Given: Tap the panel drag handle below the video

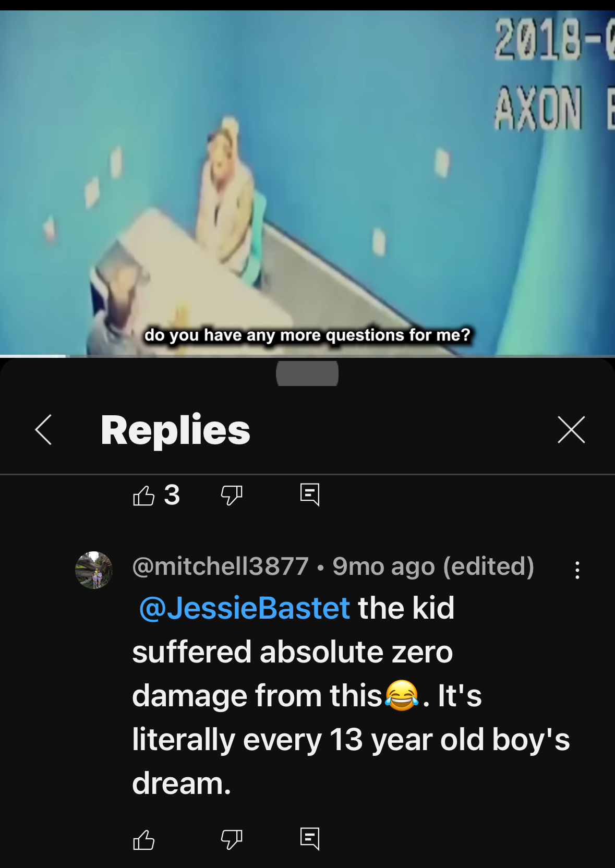Looking at the screenshot, I should [307, 373].
